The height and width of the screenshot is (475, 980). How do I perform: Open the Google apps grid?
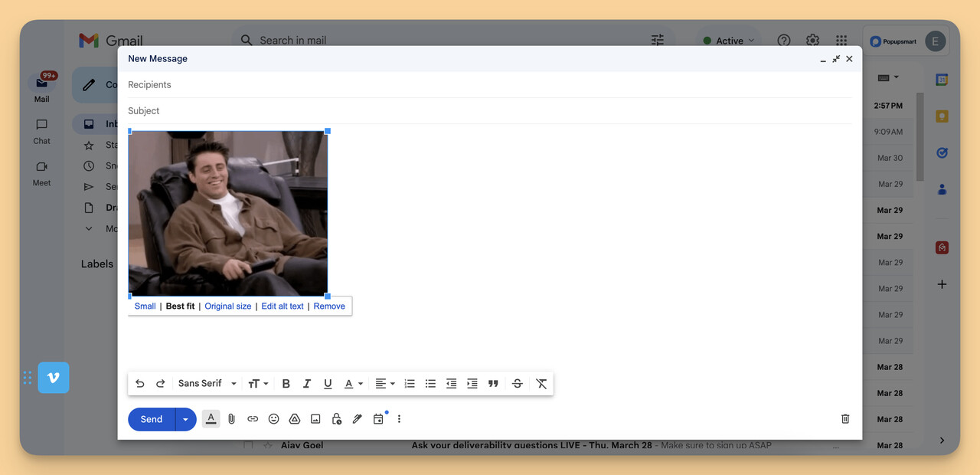click(x=841, y=41)
